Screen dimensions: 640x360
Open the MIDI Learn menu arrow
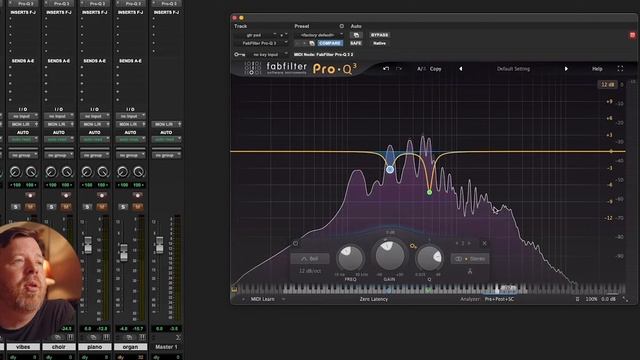(x=284, y=299)
